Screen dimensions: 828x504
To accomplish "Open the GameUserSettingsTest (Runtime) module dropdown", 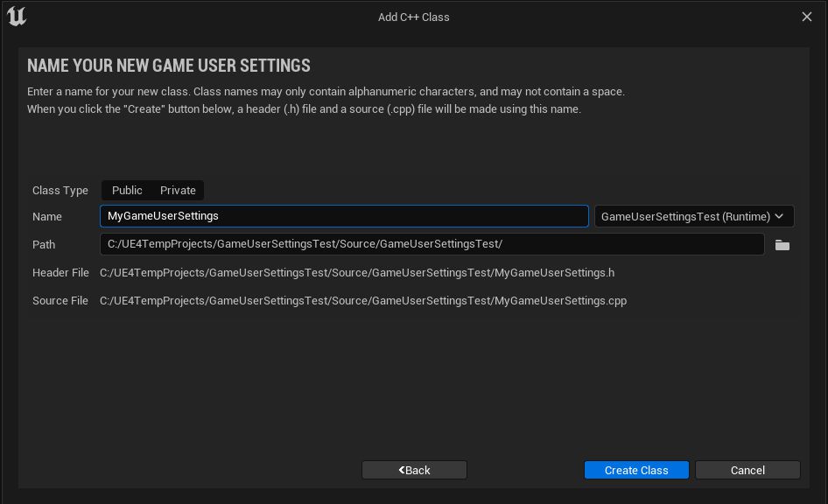I will click(x=694, y=216).
